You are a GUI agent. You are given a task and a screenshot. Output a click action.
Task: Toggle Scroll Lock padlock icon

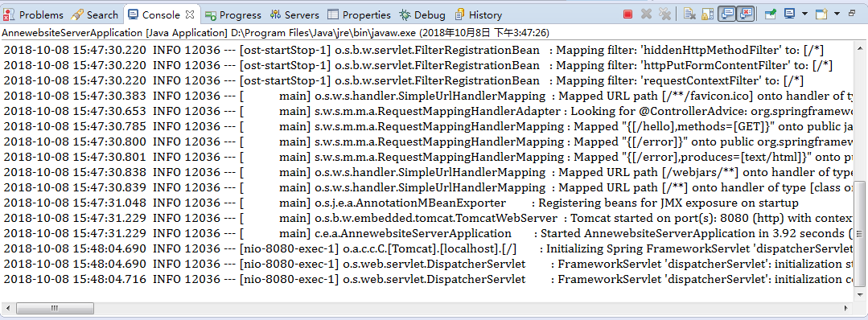tap(707, 14)
